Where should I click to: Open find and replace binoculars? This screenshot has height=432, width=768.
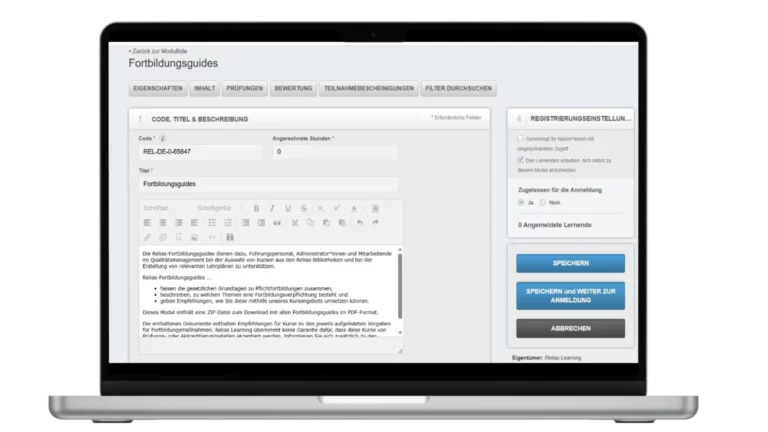click(230, 237)
